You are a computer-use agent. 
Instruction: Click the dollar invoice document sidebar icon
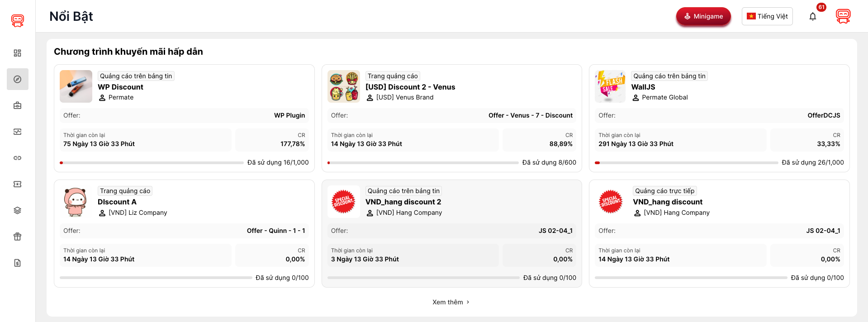point(17,263)
